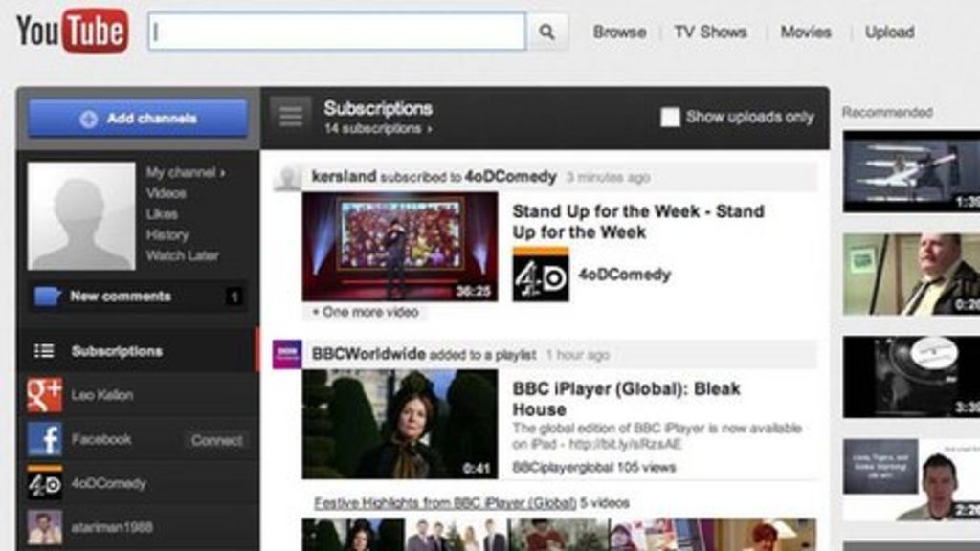Click the New comments folder icon
Screen dimensions: 980x551
[47, 297]
